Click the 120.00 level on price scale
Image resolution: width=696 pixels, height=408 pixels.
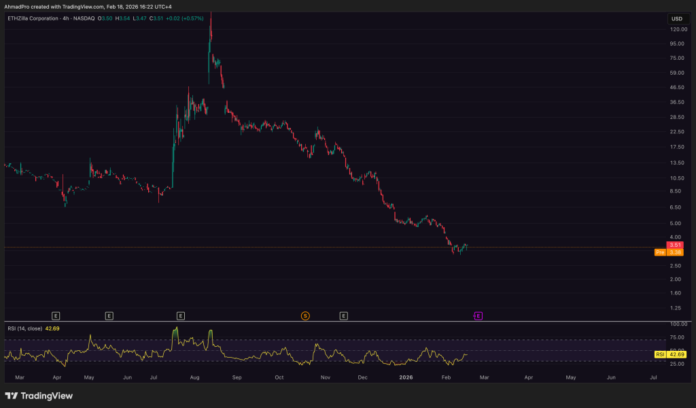pos(675,30)
